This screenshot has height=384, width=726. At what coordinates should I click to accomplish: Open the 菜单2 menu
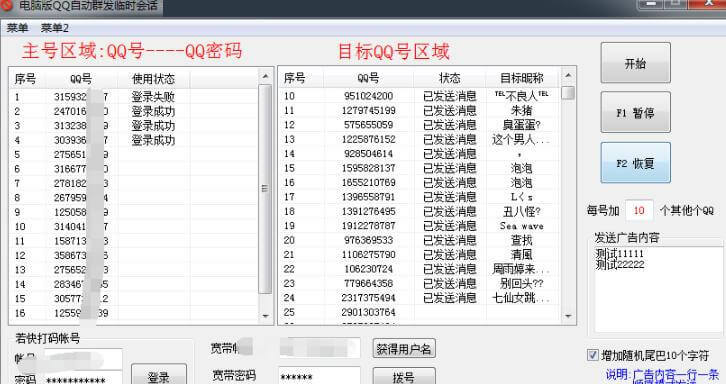pos(55,28)
